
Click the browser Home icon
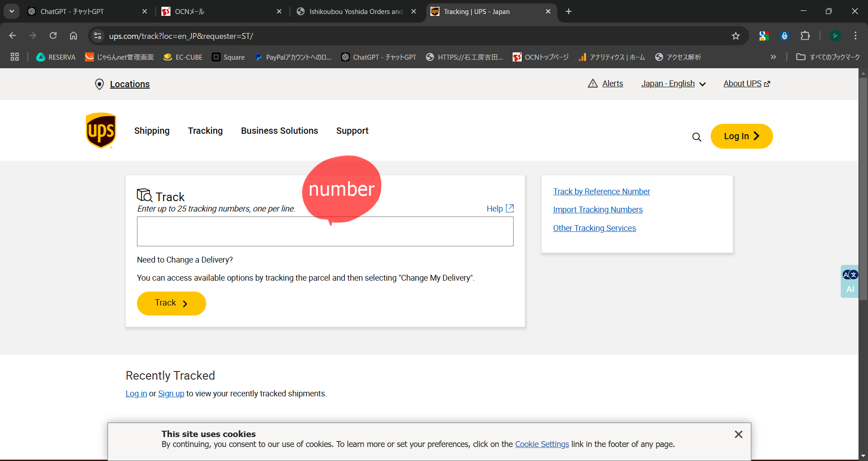pyautogui.click(x=73, y=36)
